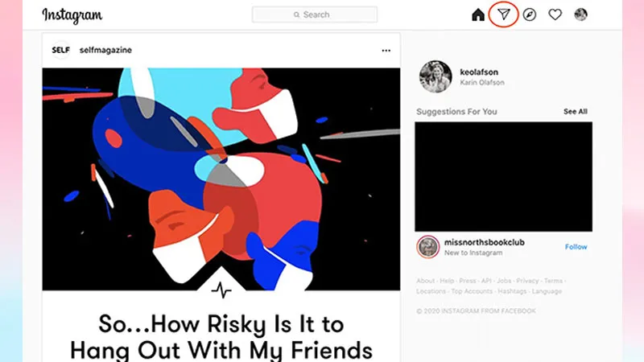
Task: Focus the Search field
Action: [315, 14]
